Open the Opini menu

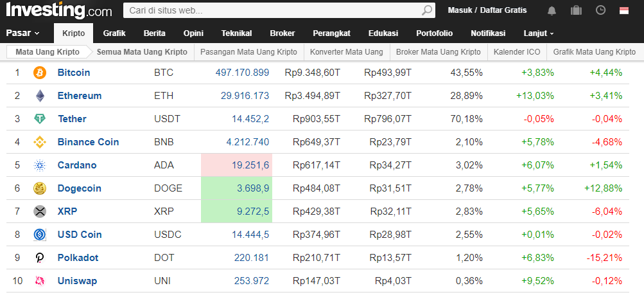(193, 33)
